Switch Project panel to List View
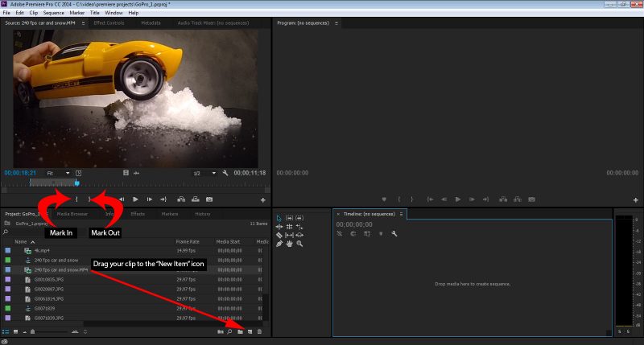Screen dimensions: 644x345 6,331
